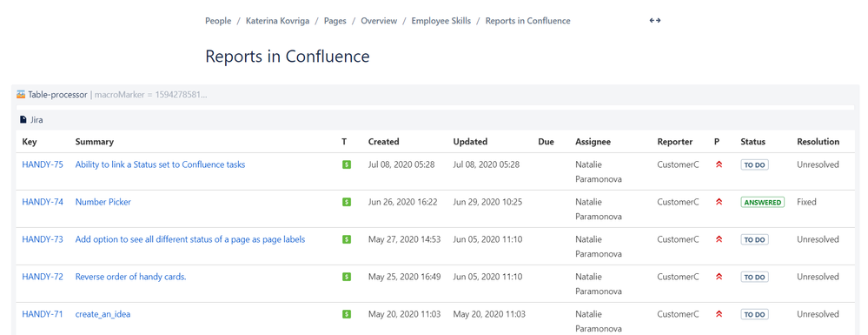Open issue HANDY-74 key link
Image resolution: width=868 pixels, height=335 pixels.
coord(43,202)
